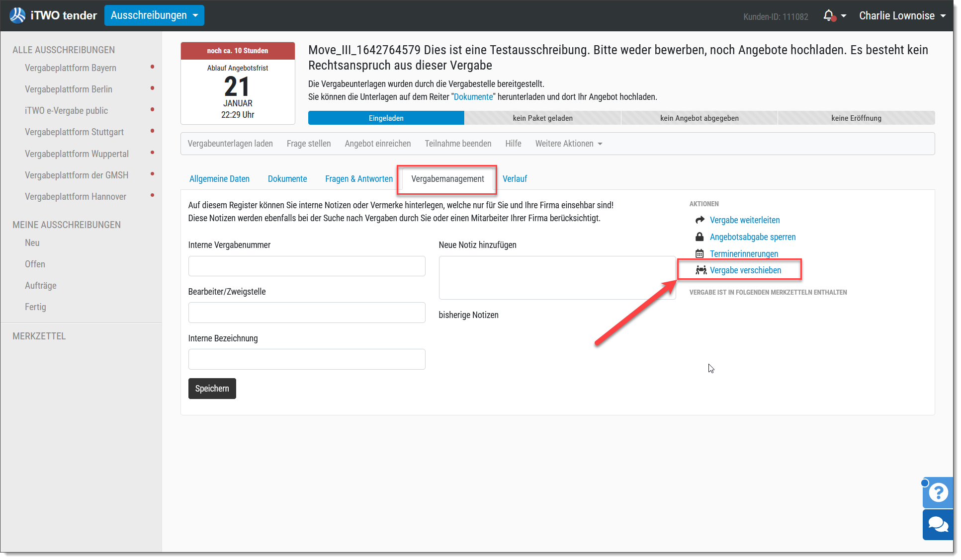Click the calendar icon beside Terminerinnerungen
Image resolution: width=961 pixels, height=560 pixels.
point(699,253)
